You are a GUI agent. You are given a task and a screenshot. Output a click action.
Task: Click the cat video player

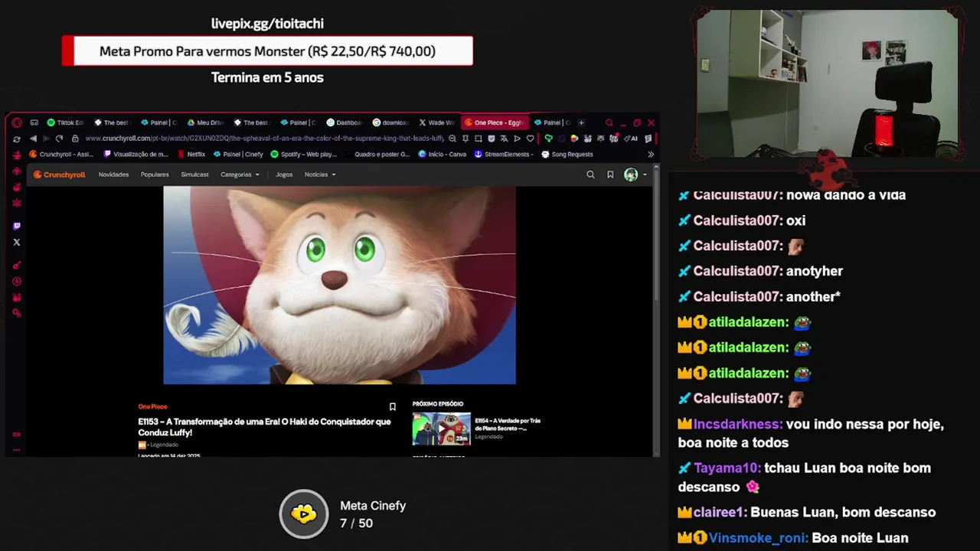(339, 285)
